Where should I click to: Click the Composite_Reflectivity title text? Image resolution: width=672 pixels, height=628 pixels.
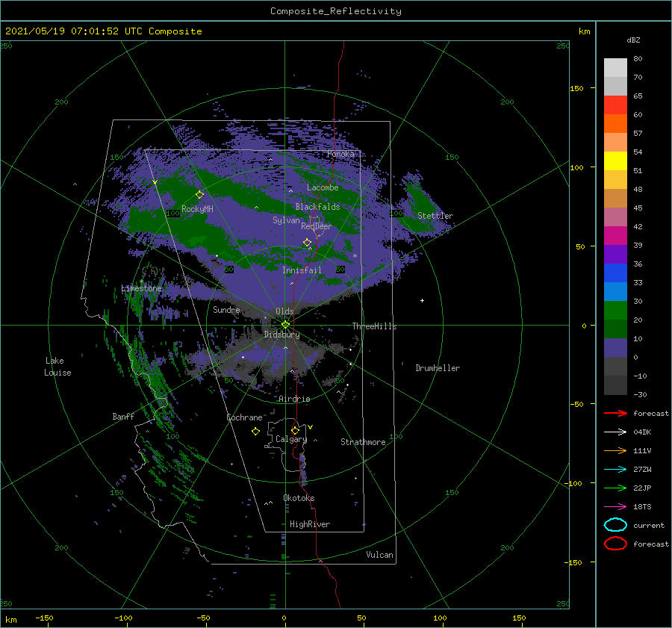[x=336, y=11]
